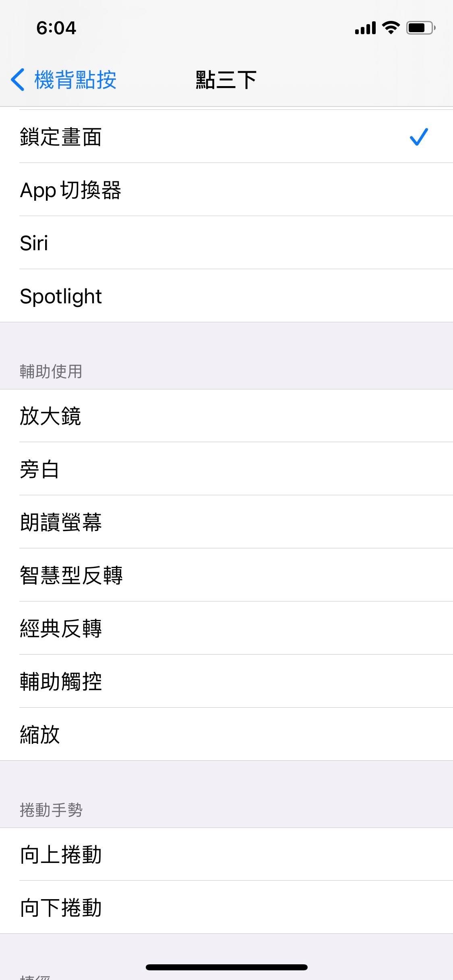Image resolution: width=453 pixels, height=980 pixels.
Task: Tap the back chevron arrow icon
Action: (x=18, y=80)
